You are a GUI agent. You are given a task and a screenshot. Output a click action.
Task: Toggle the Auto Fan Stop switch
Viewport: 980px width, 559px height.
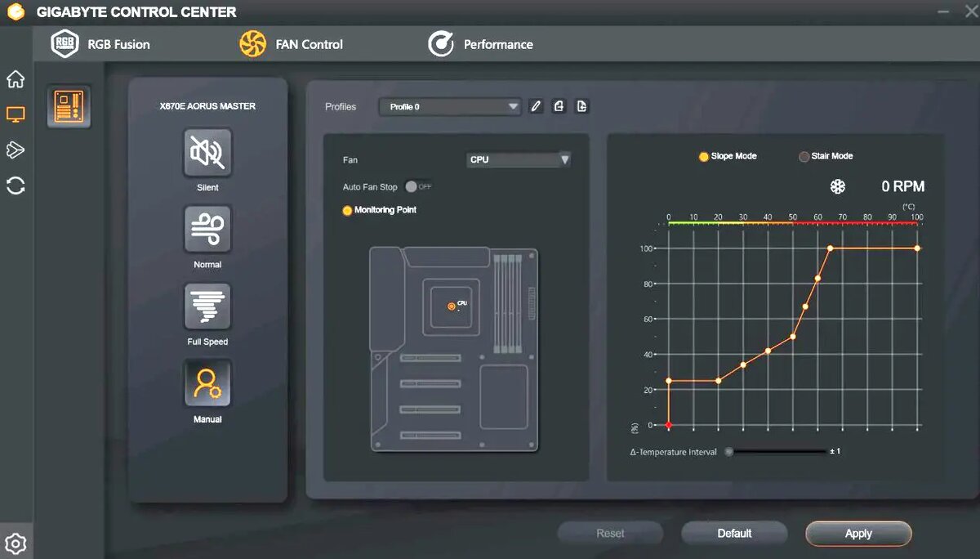click(419, 187)
